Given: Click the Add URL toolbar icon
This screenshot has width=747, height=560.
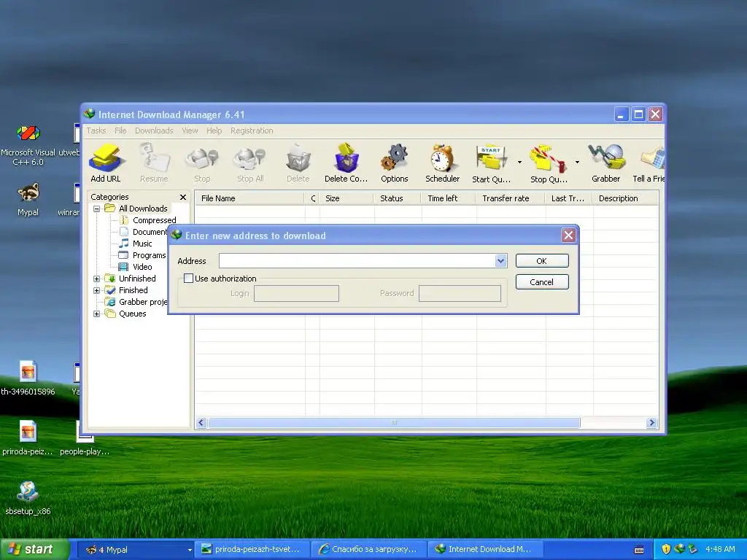Looking at the screenshot, I should click(x=106, y=158).
